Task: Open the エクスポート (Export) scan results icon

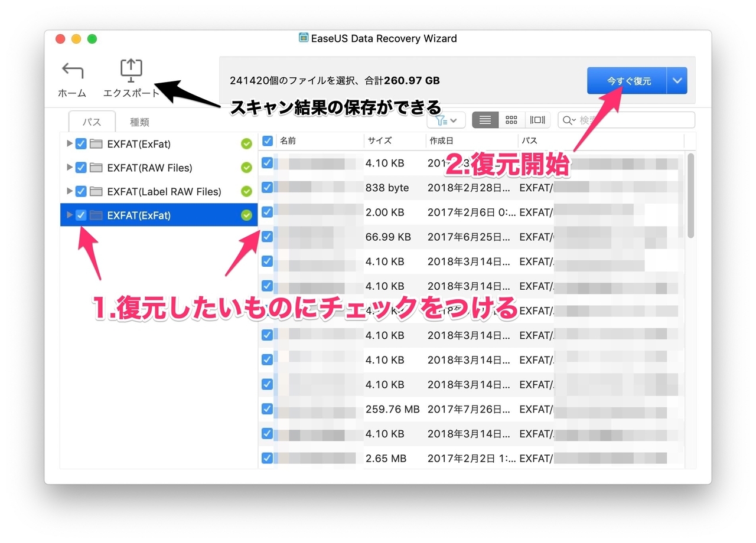Action: coord(131,70)
